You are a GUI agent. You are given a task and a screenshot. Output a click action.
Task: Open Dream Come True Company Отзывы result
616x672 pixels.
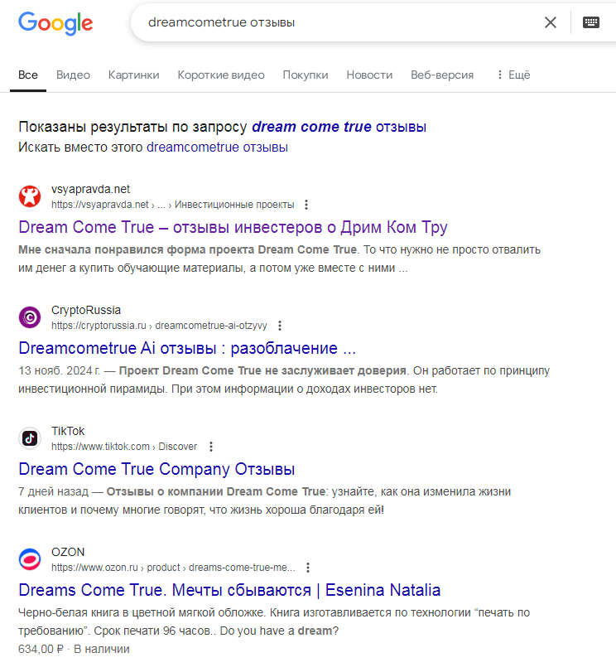tap(156, 469)
